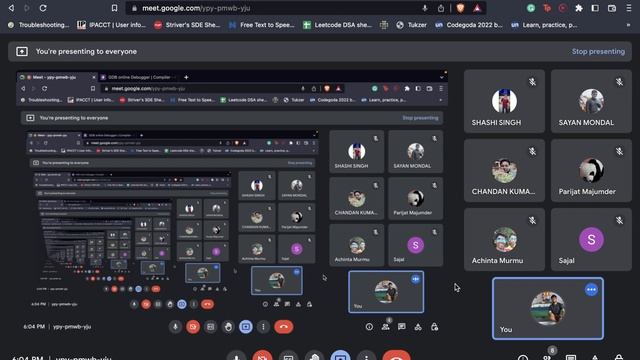Select the large SHASHI SINGH participant tile
The image size is (640, 360).
coord(504,101)
